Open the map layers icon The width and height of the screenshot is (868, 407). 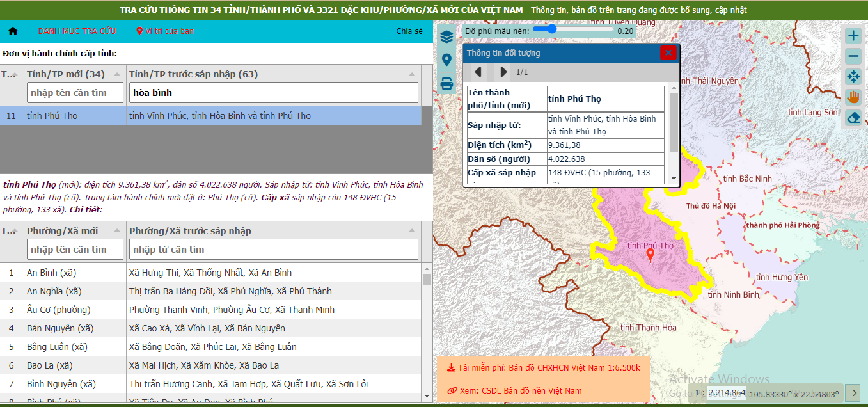[446, 37]
